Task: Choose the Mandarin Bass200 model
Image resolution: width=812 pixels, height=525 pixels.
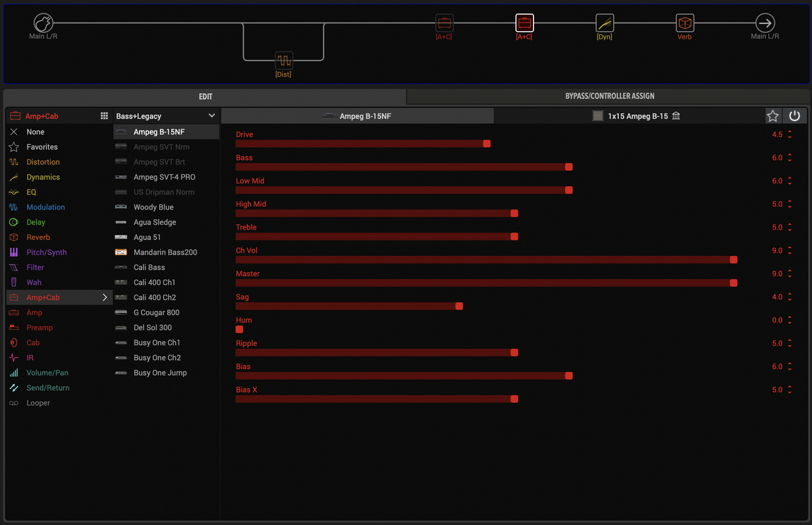Action: click(x=166, y=253)
